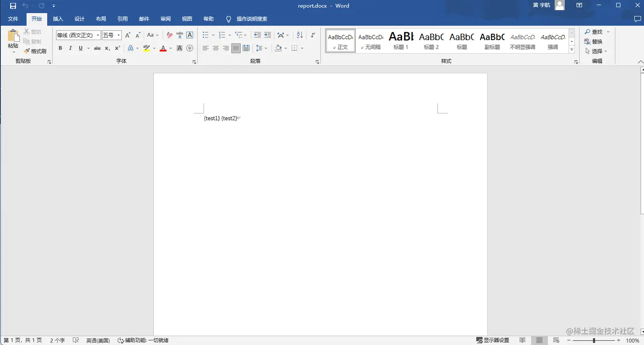Apply distributed alignment to the paragraph
The width and height of the screenshot is (644, 345).
click(246, 48)
